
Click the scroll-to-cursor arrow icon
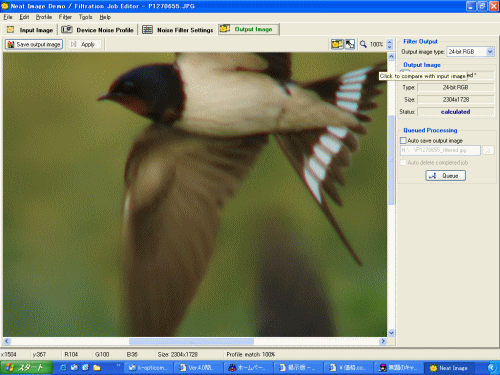350,44
